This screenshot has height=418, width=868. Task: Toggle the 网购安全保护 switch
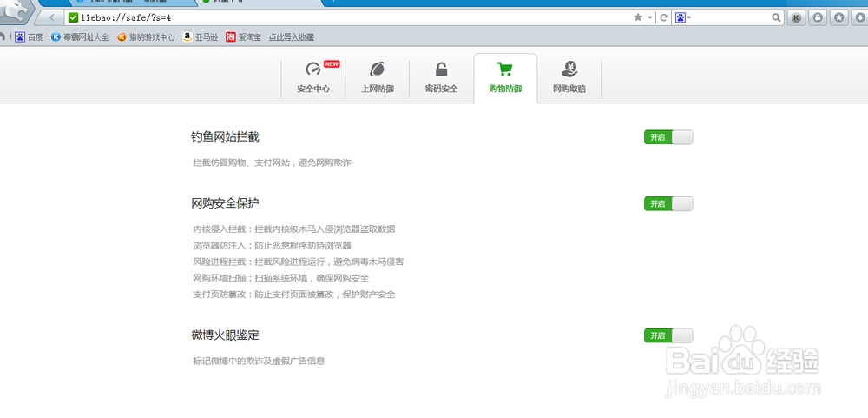668,203
